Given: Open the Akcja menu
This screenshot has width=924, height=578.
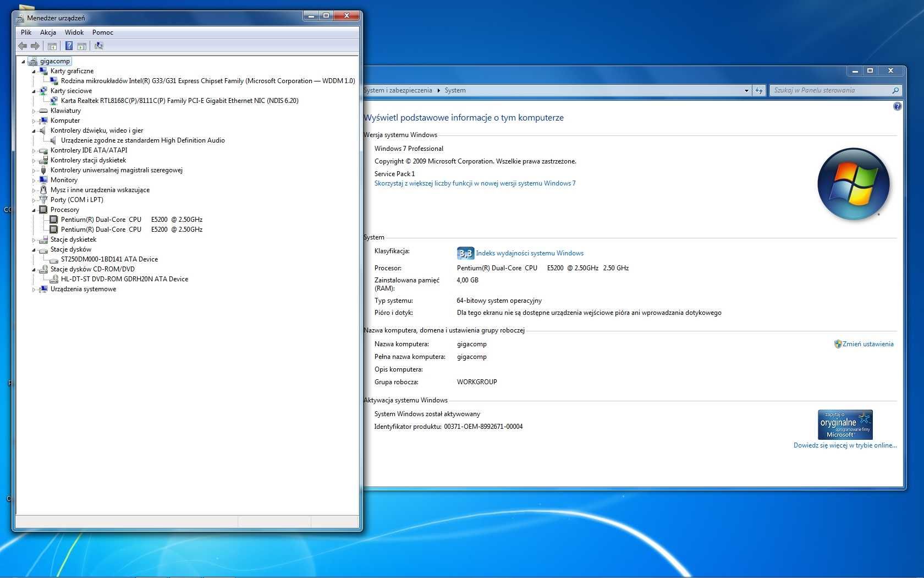Looking at the screenshot, I should [x=48, y=32].
